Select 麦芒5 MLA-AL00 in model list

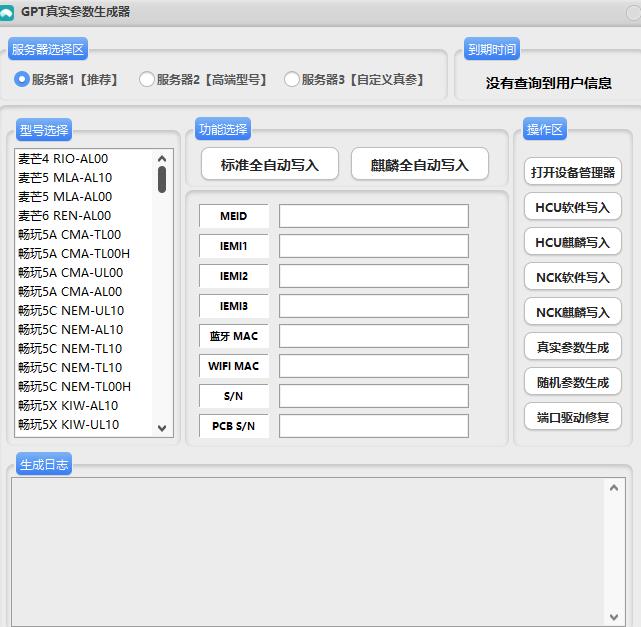83,197
